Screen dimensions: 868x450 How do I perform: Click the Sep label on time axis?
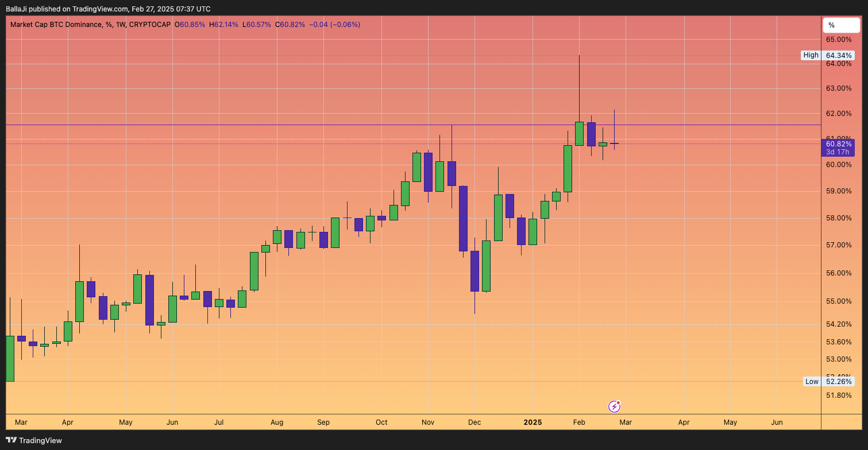(323, 422)
